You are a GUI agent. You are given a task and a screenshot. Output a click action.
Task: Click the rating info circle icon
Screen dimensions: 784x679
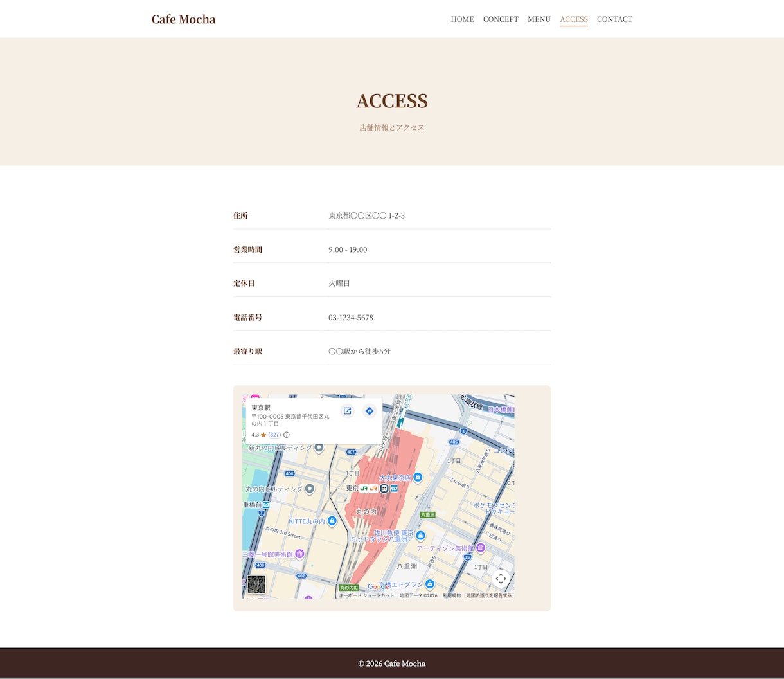(x=287, y=435)
